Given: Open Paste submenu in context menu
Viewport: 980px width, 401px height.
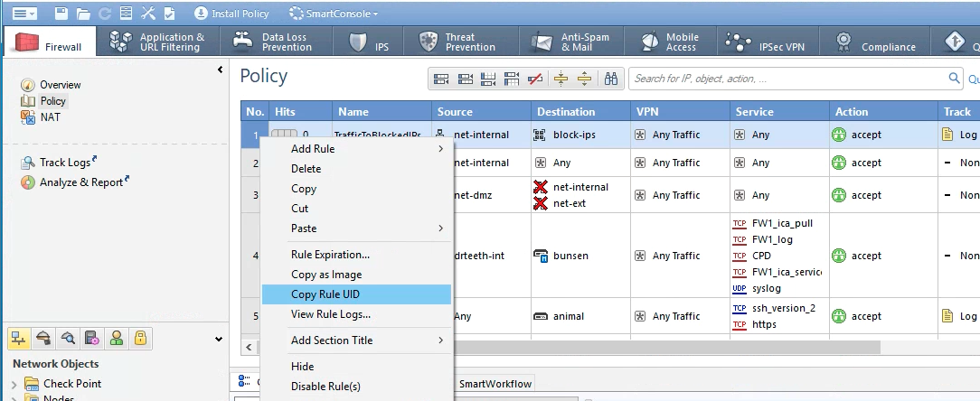Looking at the screenshot, I should click(356, 228).
